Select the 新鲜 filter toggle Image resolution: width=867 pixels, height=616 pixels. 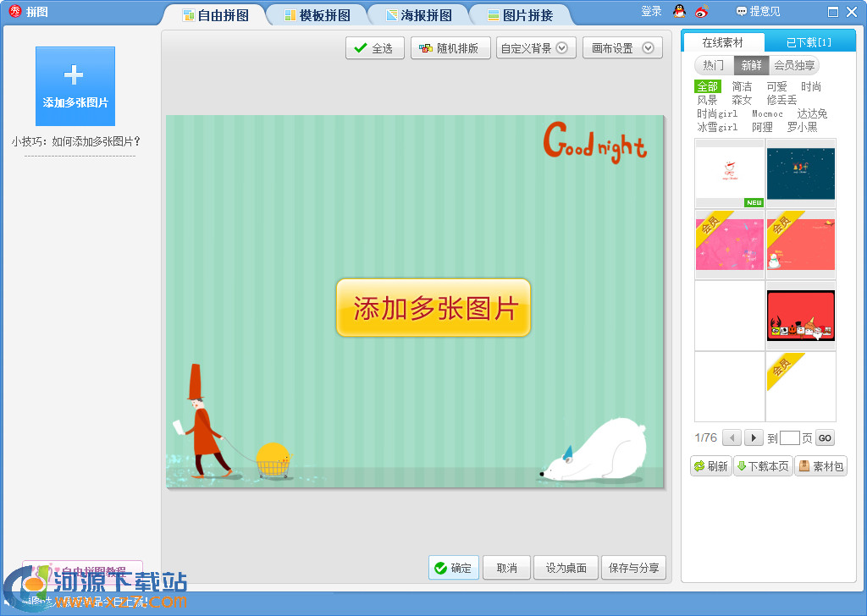(751, 65)
